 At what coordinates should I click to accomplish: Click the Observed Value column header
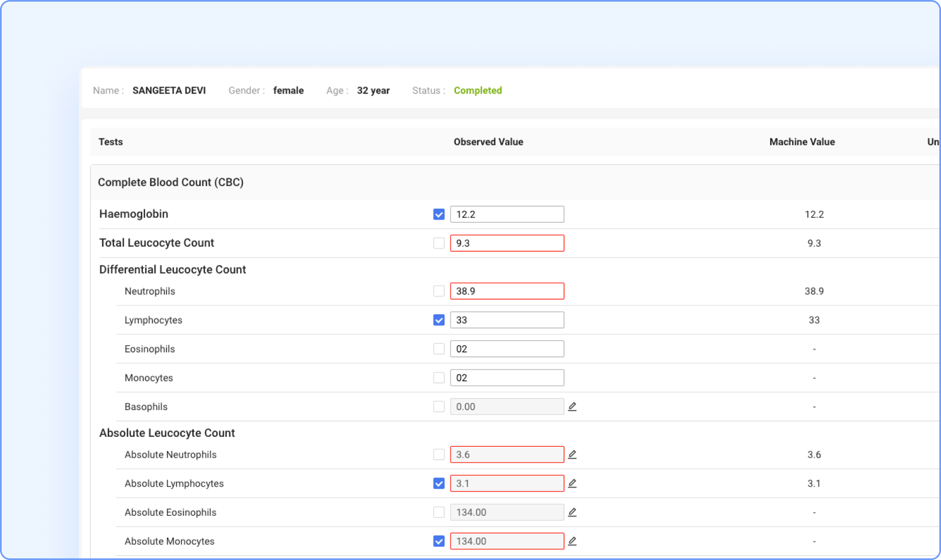tap(488, 142)
